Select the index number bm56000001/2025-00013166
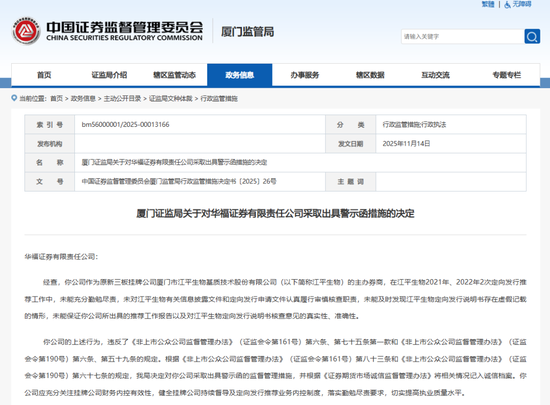 click(x=125, y=124)
